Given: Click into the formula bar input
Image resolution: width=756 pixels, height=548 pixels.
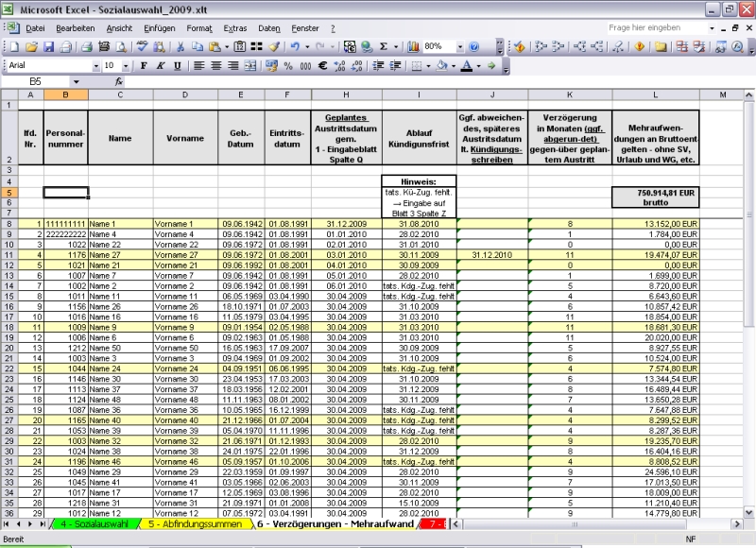Looking at the screenshot, I should coord(438,82).
